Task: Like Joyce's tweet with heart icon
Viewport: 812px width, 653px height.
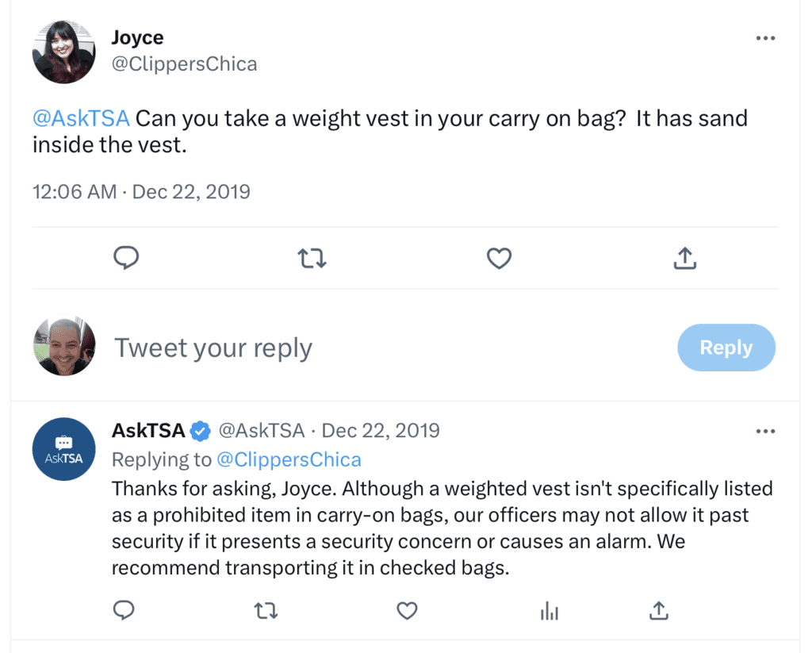Action: pyautogui.click(x=499, y=258)
